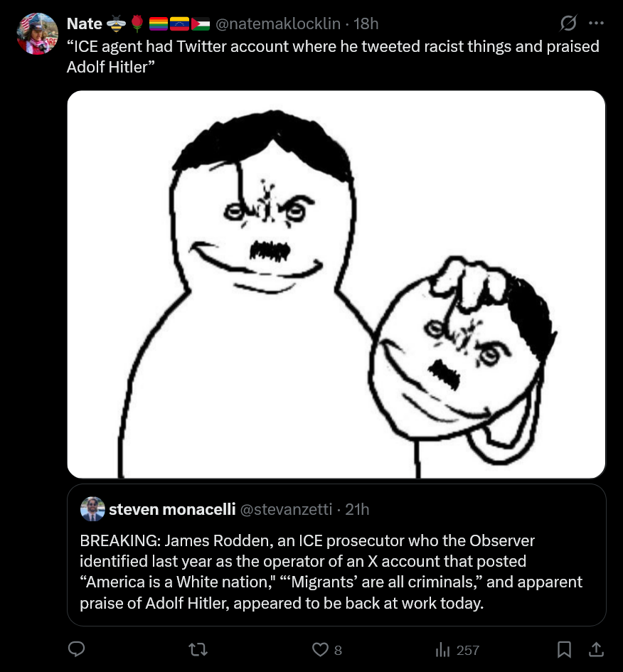Screen dimensions: 623x672
Task: Click the Grok slashed-circle icon
Action: 568,23
